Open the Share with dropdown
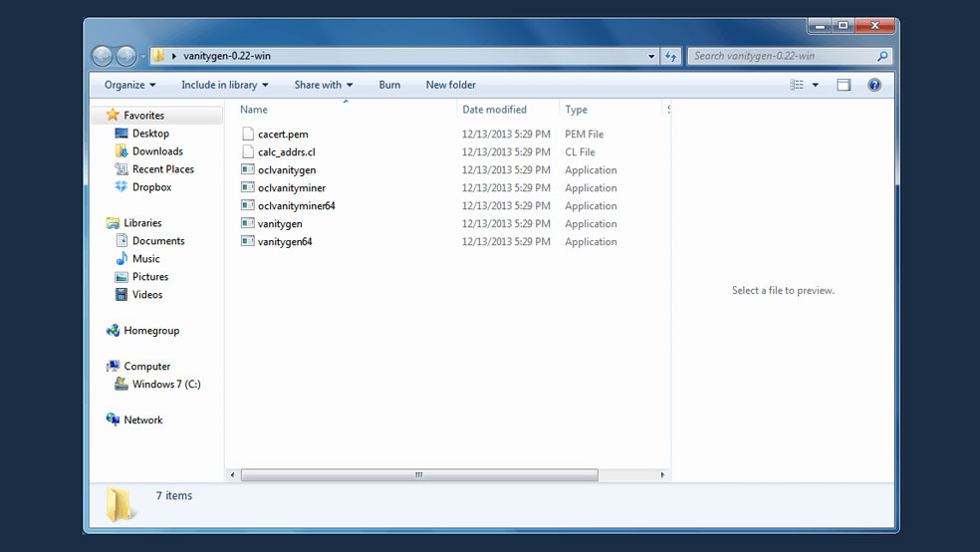The height and width of the screenshot is (552, 980). [x=323, y=85]
